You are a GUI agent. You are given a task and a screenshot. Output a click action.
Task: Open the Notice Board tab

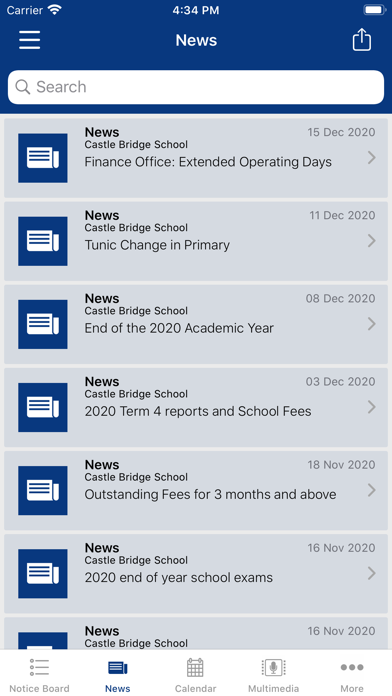39,675
